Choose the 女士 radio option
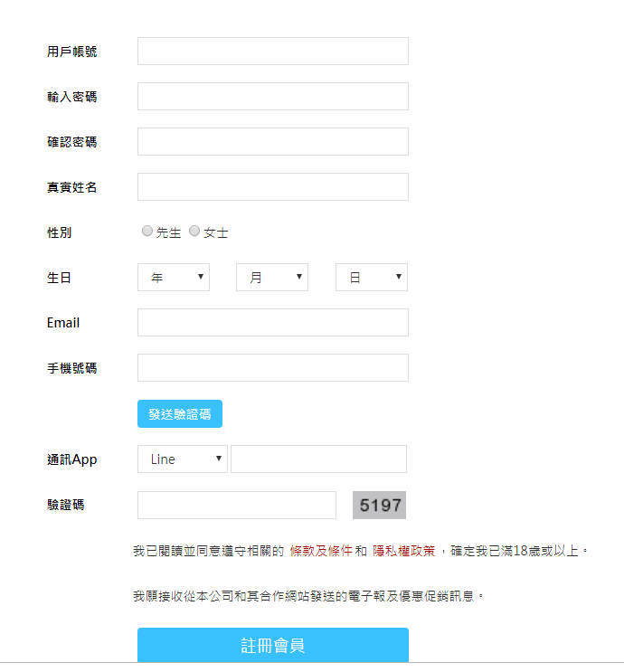 [x=194, y=232]
